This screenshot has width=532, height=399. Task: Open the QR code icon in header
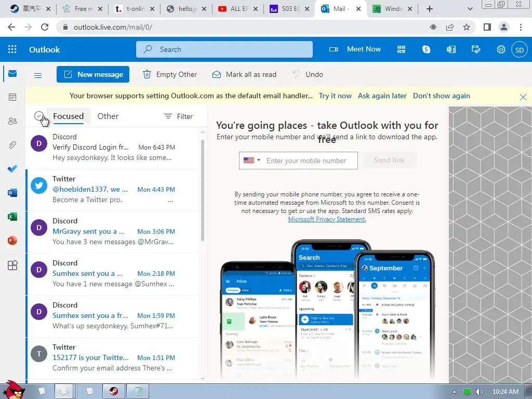tap(402, 49)
